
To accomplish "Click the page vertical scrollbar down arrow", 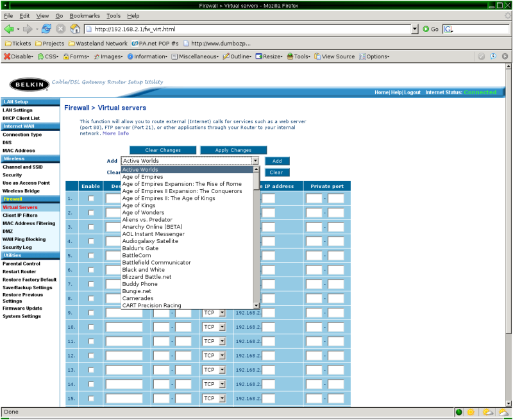I will point(508,403).
